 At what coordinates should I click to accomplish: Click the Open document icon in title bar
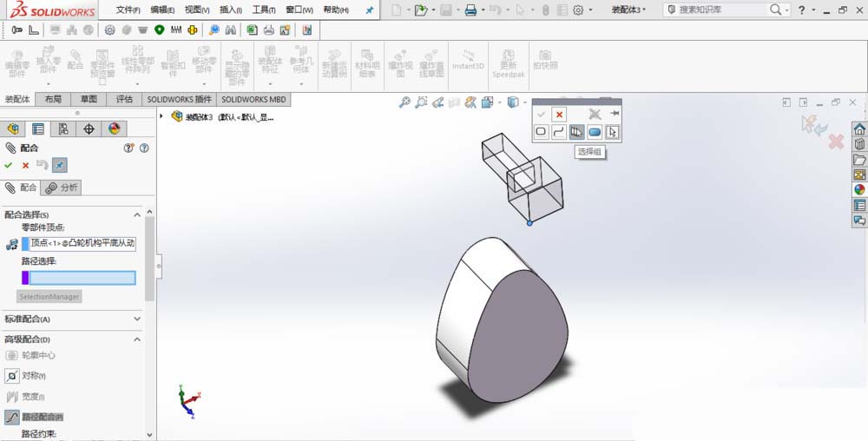pos(421,10)
